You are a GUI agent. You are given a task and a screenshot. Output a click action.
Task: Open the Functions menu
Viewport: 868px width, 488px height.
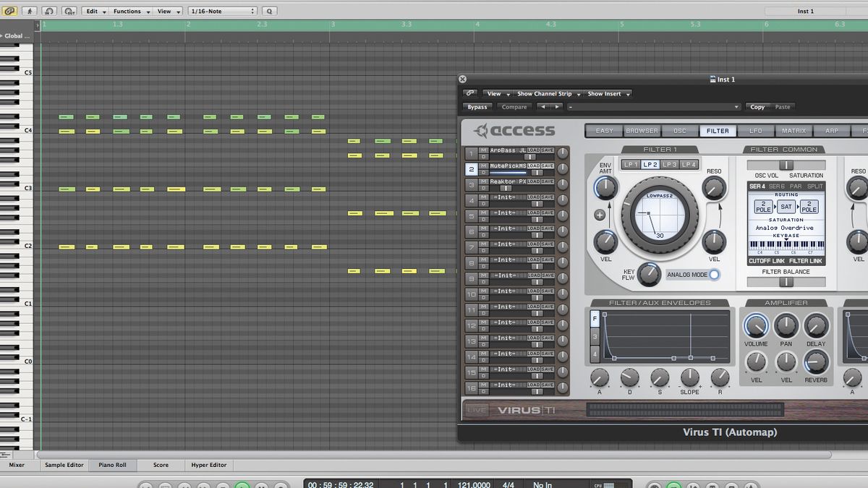(129, 11)
